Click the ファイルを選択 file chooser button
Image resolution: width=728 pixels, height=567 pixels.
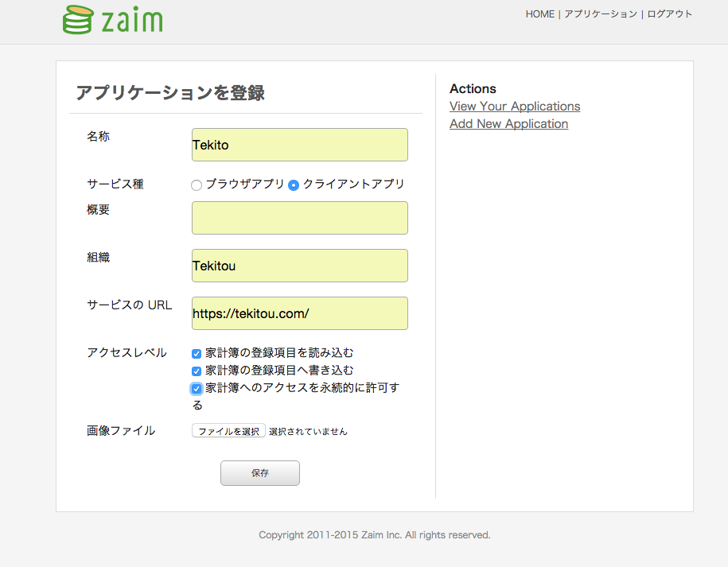[228, 430]
